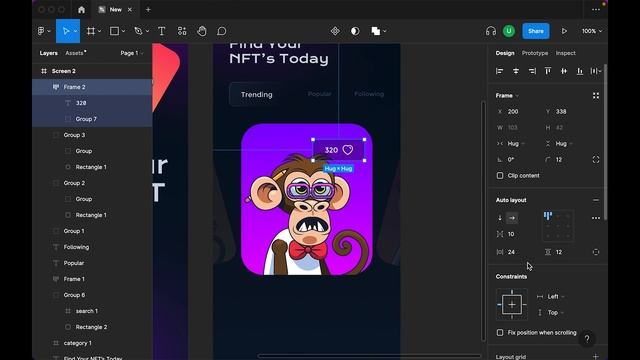Switch to Design tab
This screenshot has height=360, width=640.
(x=505, y=53)
